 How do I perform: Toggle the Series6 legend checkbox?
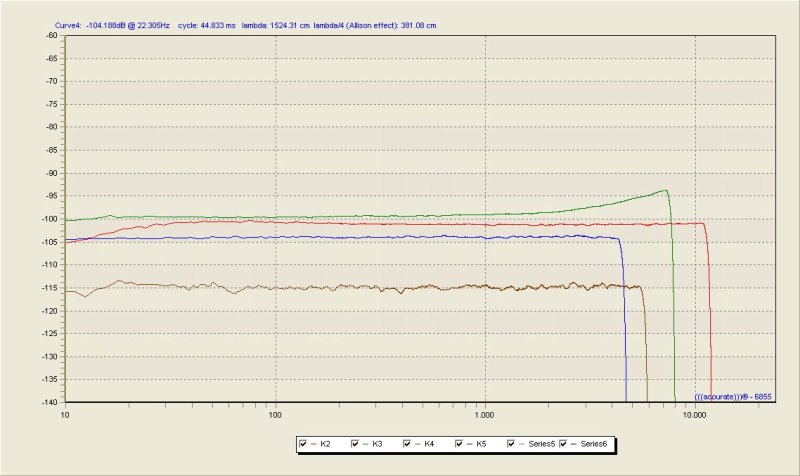tap(563, 444)
